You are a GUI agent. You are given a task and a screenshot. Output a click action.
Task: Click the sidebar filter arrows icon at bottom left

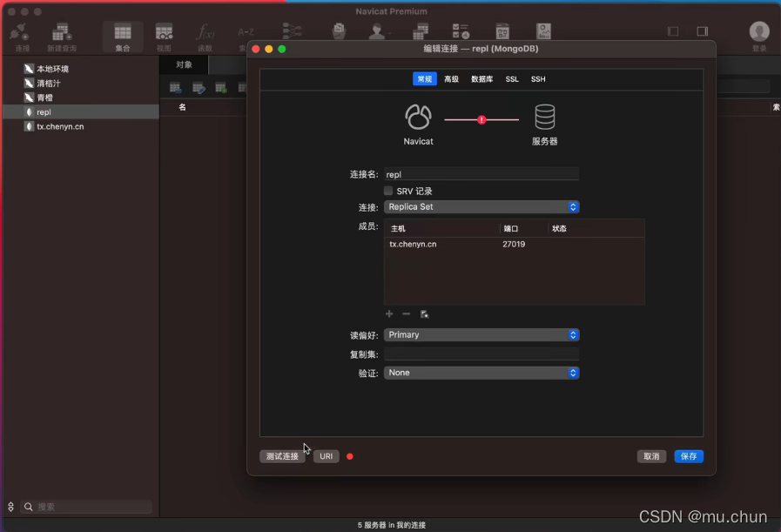[11, 507]
